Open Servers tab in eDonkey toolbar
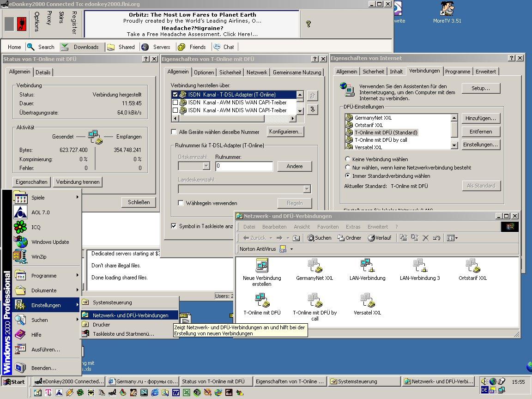532x399 pixels. (156, 47)
